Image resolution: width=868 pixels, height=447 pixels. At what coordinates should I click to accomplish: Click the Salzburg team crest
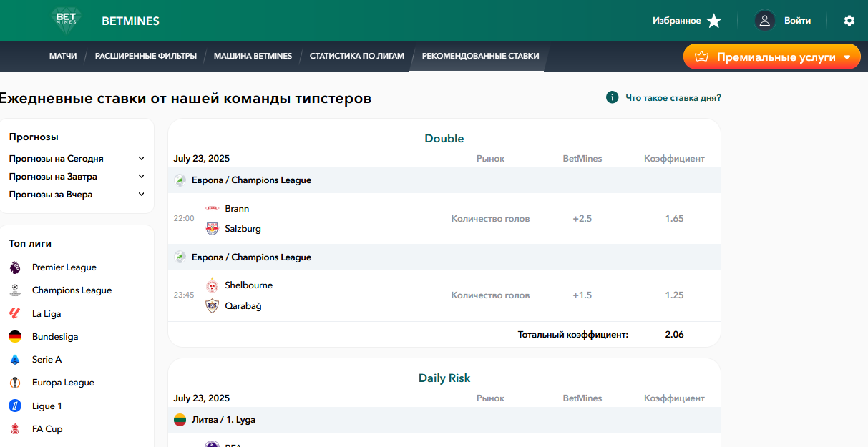point(212,229)
